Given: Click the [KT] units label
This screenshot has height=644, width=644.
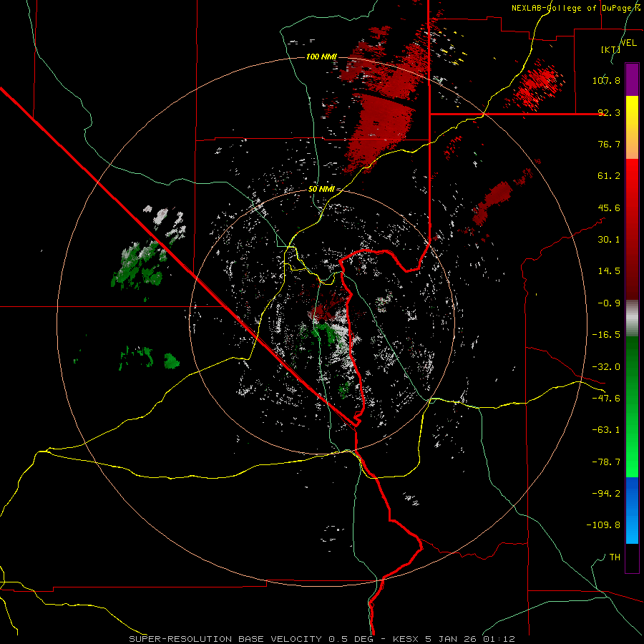Looking at the screenshot, I should click(x=610, y=49).
